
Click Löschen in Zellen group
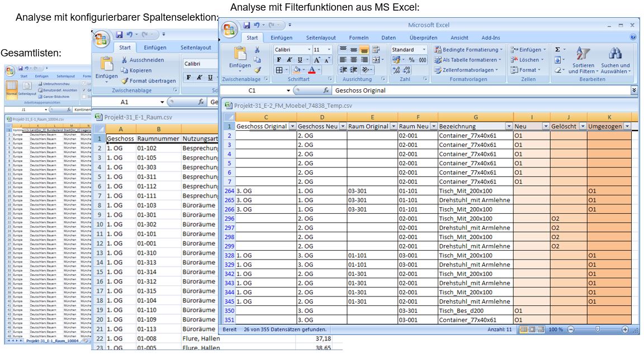coord(527,60)
